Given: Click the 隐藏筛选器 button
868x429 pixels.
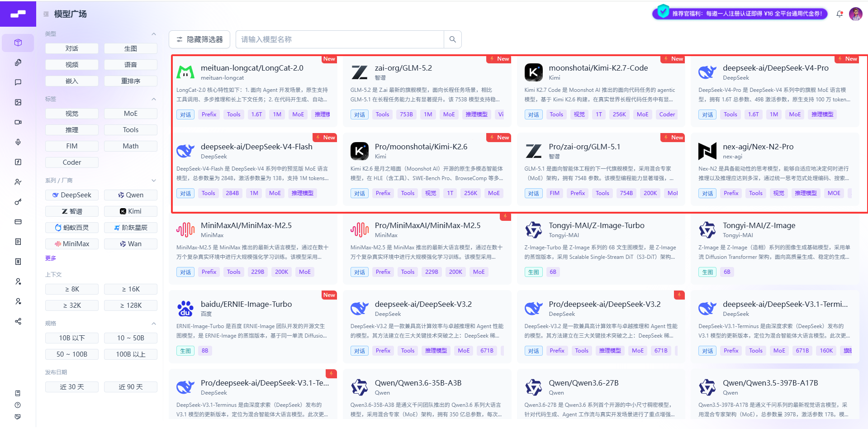Looking at the screenshot, I should [199, 39].
